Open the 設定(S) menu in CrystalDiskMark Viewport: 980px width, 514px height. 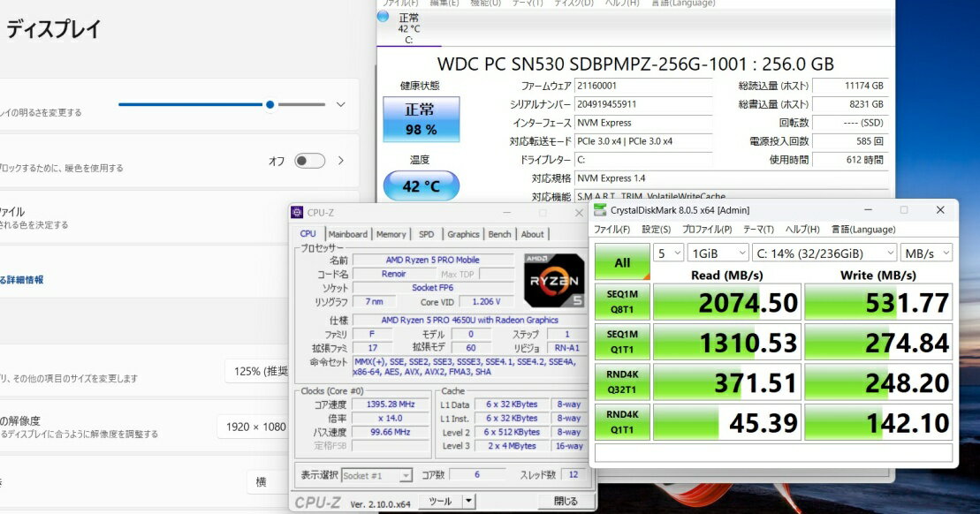coord(656,230)
